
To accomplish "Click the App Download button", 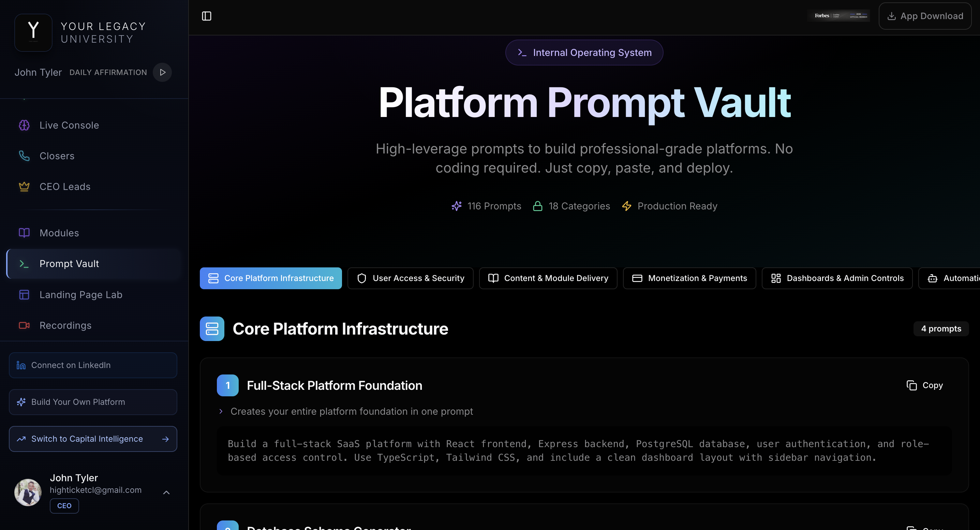I will click(925, 16).
